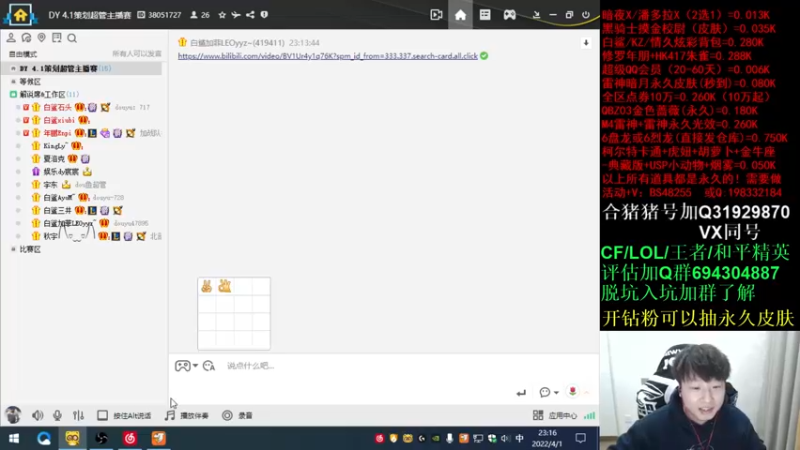The image size is (800, 450).
Task: Open the blue browser icon in taskbar
Action: point(43,438)
